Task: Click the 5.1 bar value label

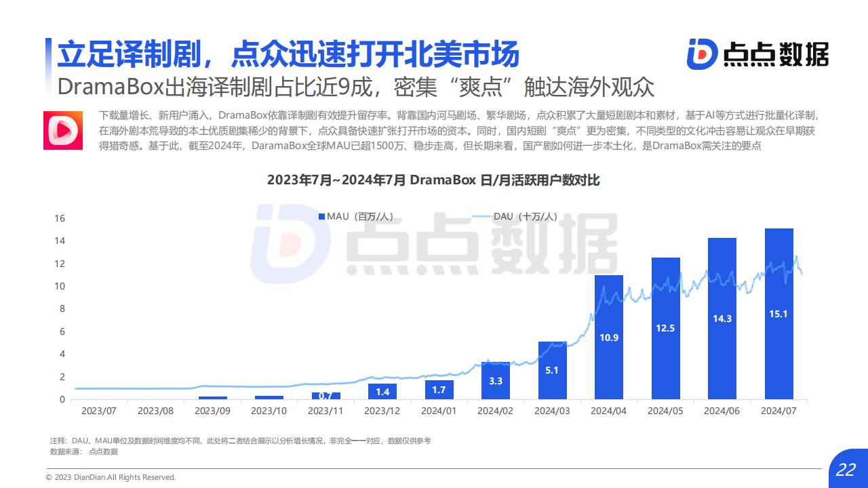Action: pos(552,370)
